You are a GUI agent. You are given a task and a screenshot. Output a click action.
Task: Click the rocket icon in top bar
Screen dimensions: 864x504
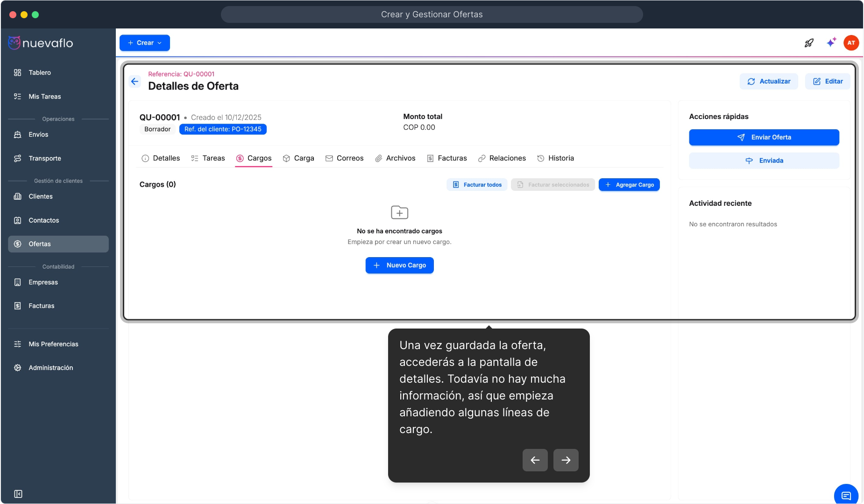809,43
